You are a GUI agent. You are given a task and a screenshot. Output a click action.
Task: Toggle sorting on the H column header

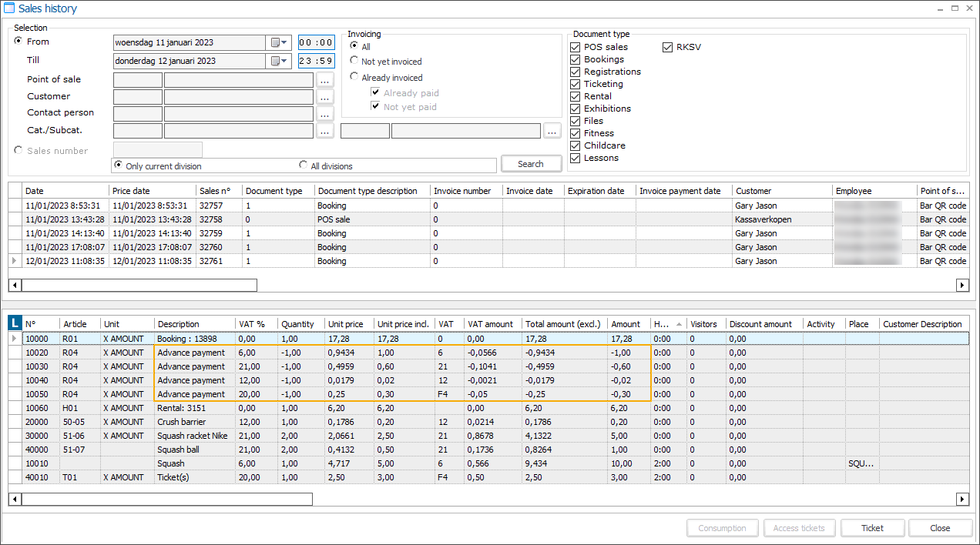point(661,323)
